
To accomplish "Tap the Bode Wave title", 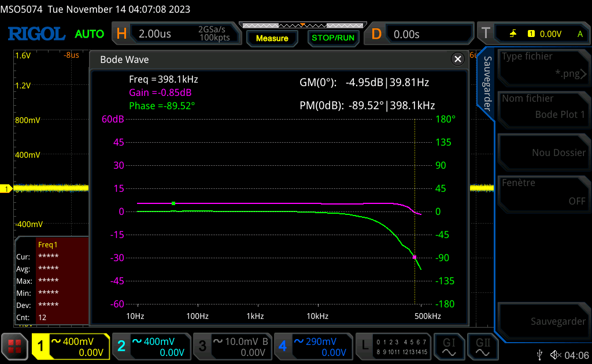I will [124, 60].
